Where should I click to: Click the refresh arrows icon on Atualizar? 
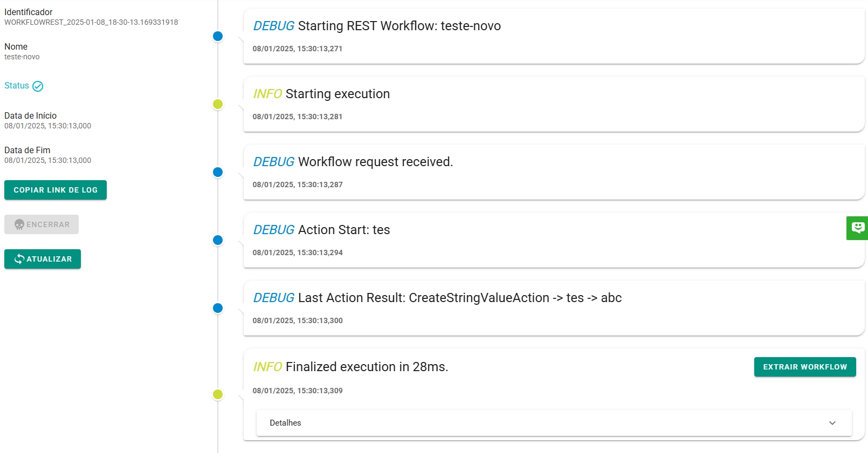19,259
